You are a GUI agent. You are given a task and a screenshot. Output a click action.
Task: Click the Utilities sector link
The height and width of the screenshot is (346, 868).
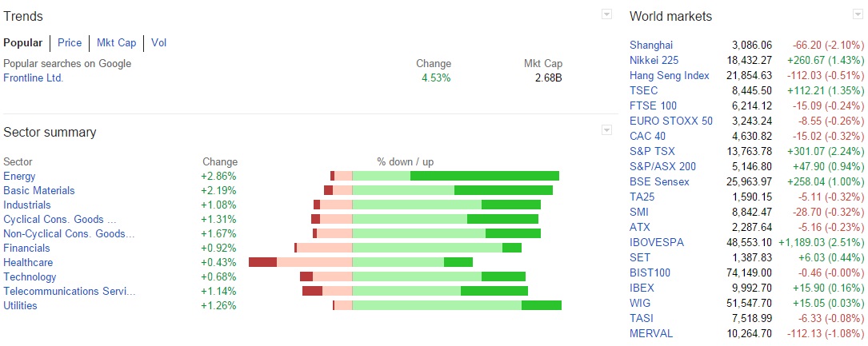(x=20, y=306)
